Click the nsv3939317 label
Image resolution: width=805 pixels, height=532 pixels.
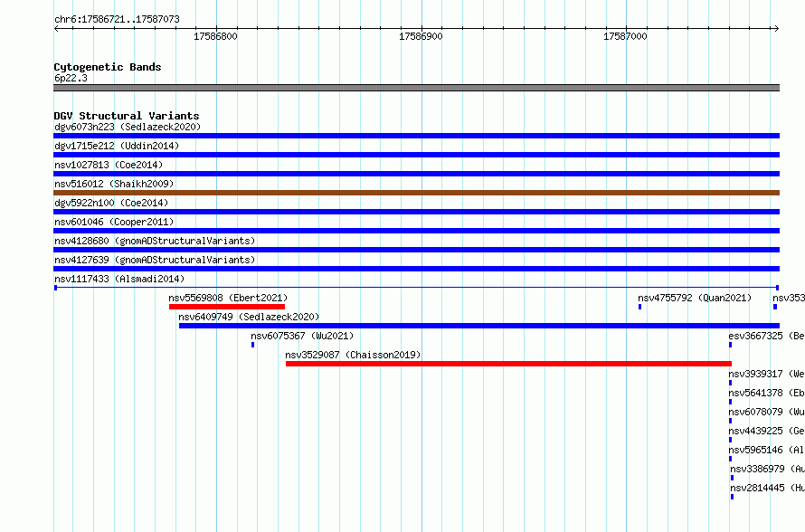point(766,374)
